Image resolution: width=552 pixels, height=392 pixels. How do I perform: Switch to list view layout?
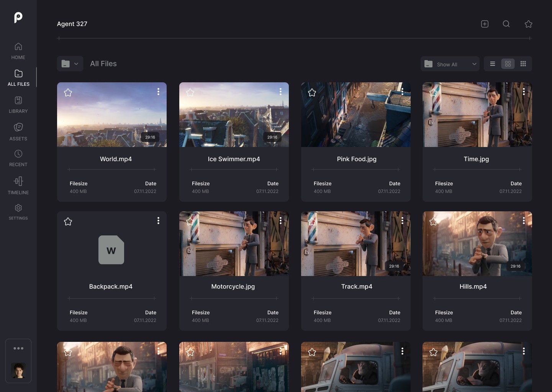click(493, 64)
